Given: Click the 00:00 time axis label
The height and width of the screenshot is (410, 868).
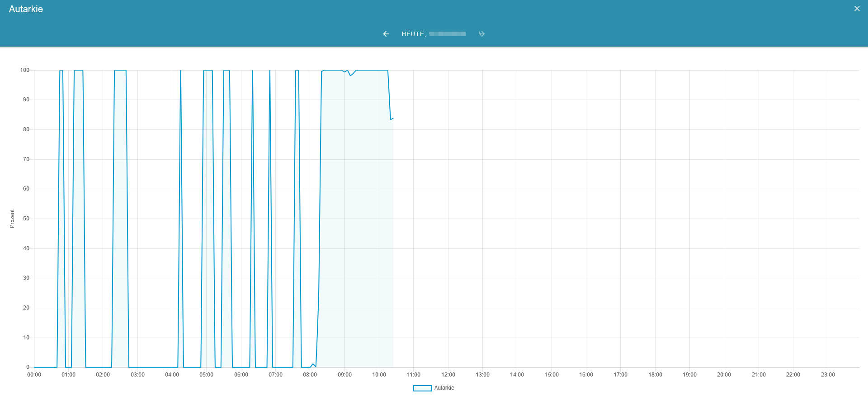Looking at the screenshot, I should pos(34,375).
